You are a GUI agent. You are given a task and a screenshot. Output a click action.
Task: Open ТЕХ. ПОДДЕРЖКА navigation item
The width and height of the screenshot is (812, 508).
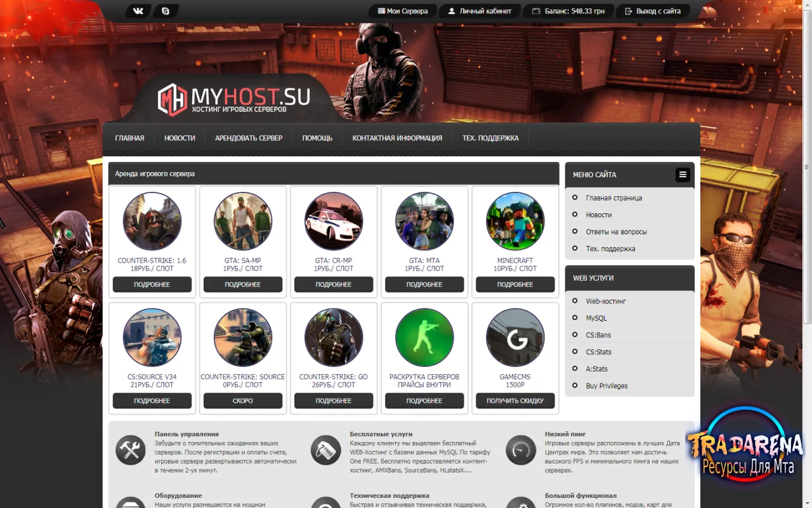click(490, 138)
